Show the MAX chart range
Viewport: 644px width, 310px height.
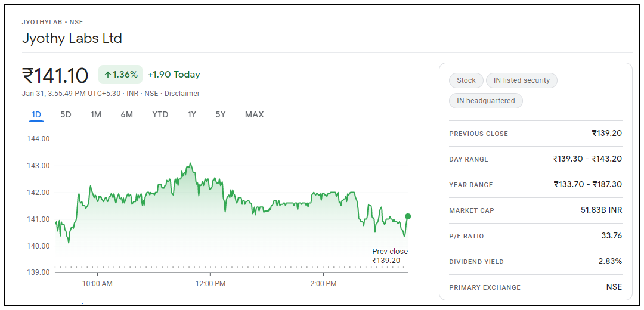click(x=254, y=114)
